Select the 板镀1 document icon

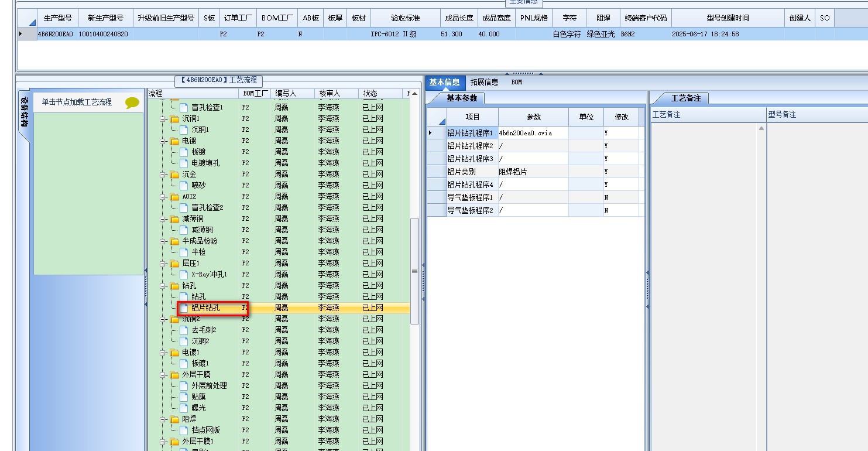[184, 363]
